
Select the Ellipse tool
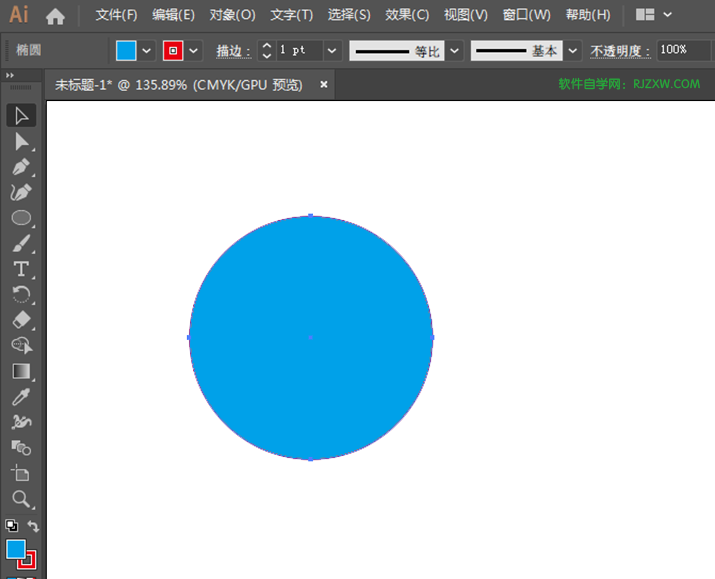tap(21, 218)
